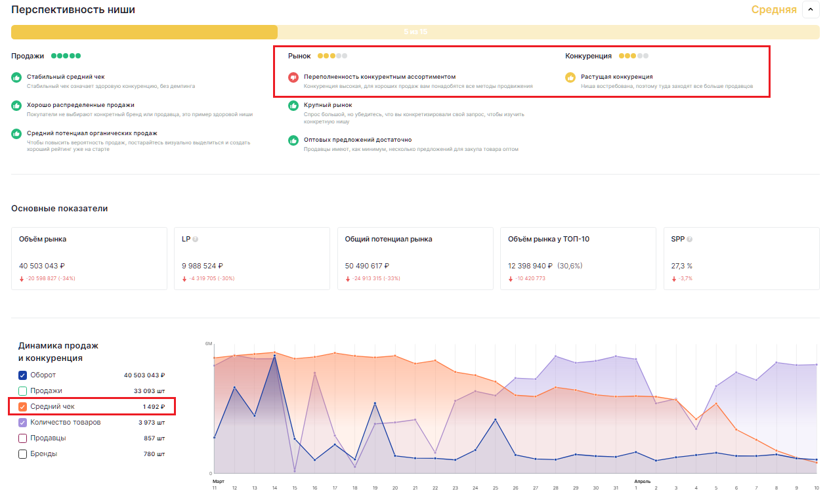
Task: Collapse the Перспективность ниши section chevron
Action: [x=811, y=10]
